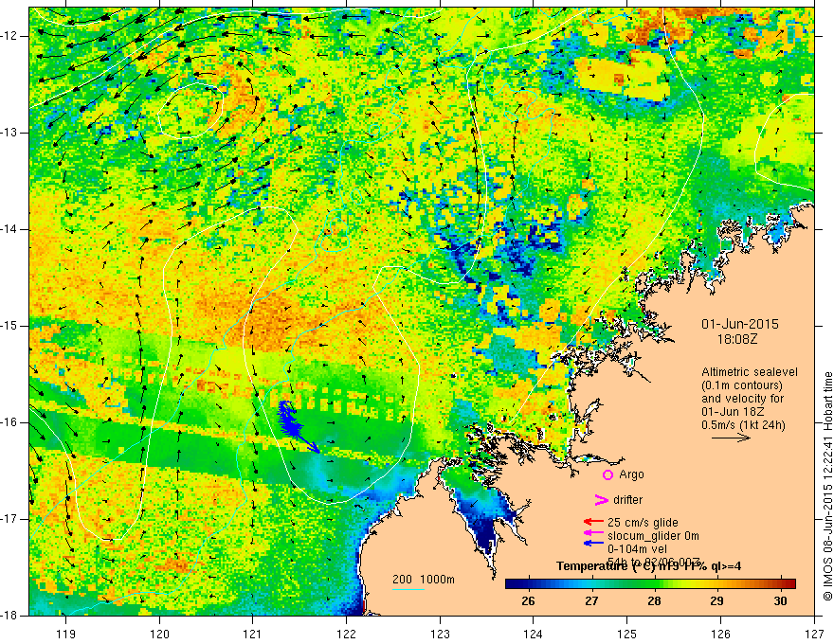Click the longitude axis label 125
The image size is (834, 644).
pos(627,634)
